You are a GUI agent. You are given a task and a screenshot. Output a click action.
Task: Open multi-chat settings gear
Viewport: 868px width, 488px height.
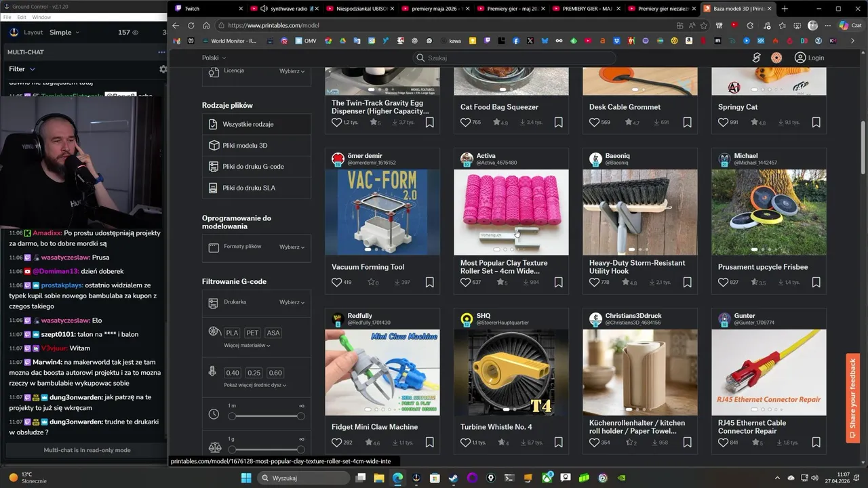[x=163, y=69]
